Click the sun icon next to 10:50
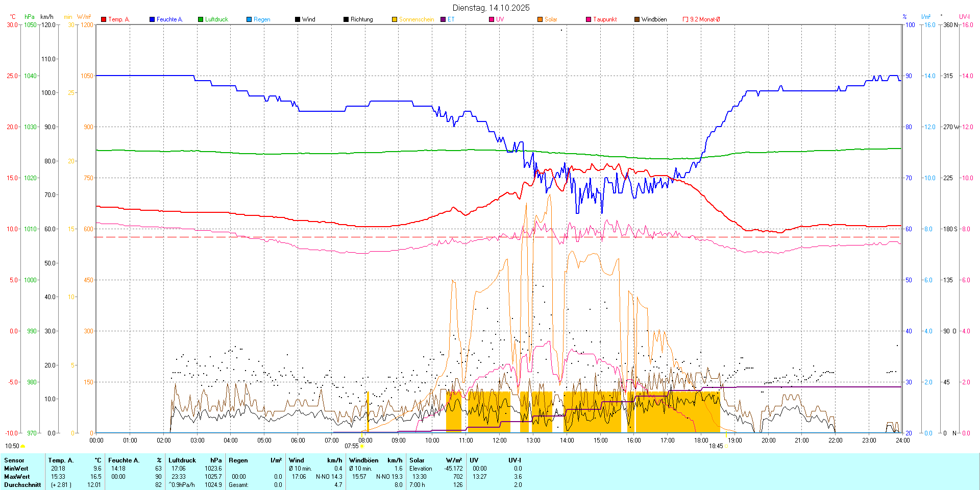The width and height of the screenshot is (980, 490). click(22, 446)
